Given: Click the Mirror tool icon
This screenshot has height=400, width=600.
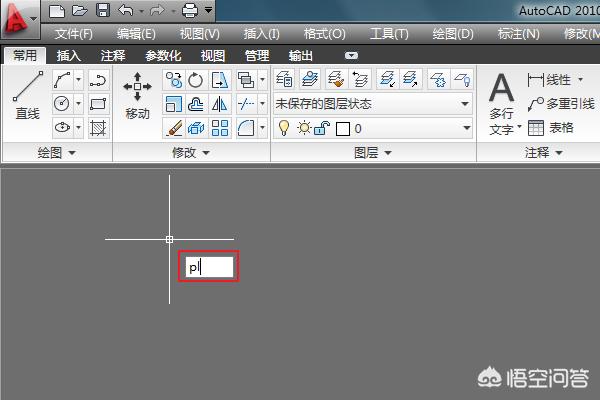Looking at the screenshot, I should [x=220, y=104].
